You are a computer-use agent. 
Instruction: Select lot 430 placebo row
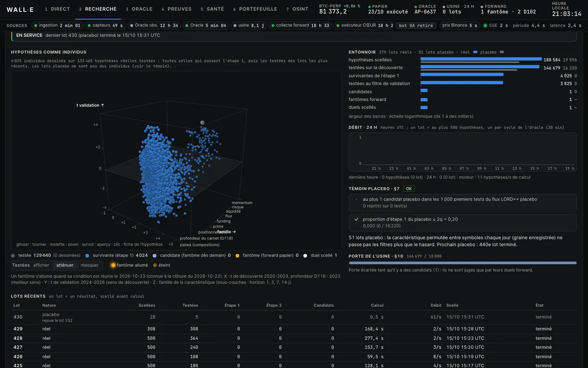pos(294,317)
